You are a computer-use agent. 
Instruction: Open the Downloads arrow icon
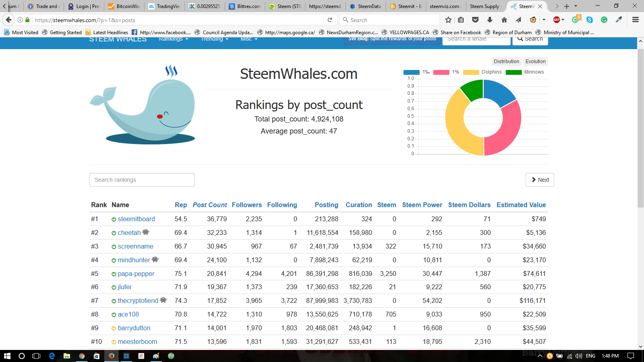(490, 20)
